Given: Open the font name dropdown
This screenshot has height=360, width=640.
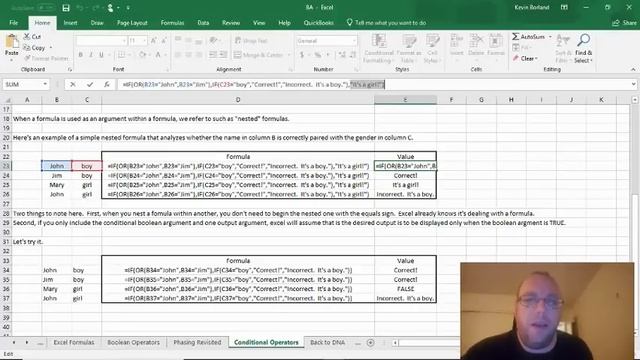Looking at the screenshot, I should point(124,41).
